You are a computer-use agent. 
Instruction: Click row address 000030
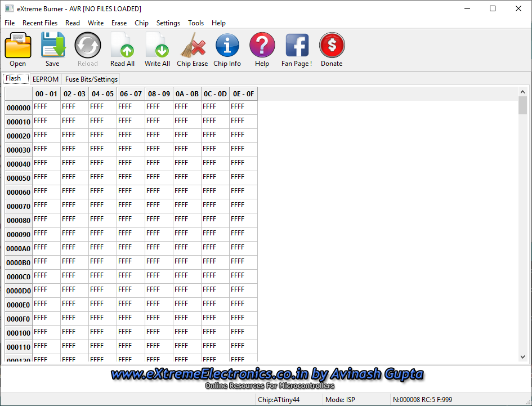click(x=19, y=150)
